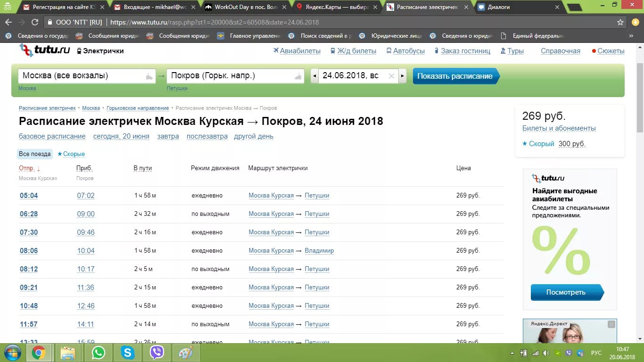The height and width of the screenshot is (362, 644).
Task: Sort by В пути column
Action: point(143,168)
